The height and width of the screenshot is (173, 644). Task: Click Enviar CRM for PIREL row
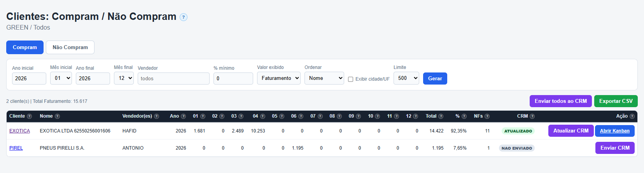pos(615,148)
